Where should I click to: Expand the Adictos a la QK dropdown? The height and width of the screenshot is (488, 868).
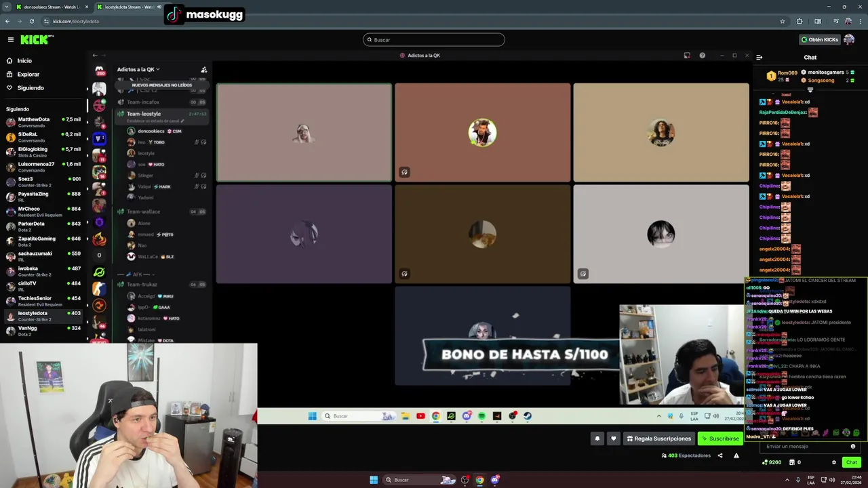click(138, 69)
